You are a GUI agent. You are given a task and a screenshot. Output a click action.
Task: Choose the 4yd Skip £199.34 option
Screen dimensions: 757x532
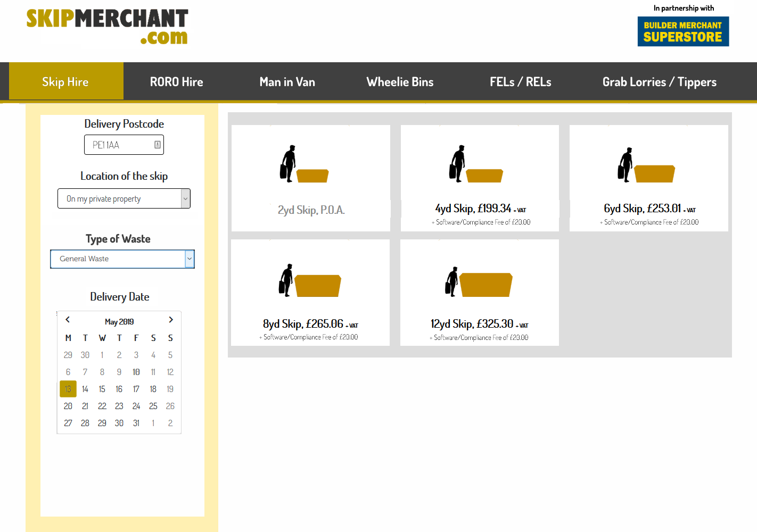pos(479,208)
